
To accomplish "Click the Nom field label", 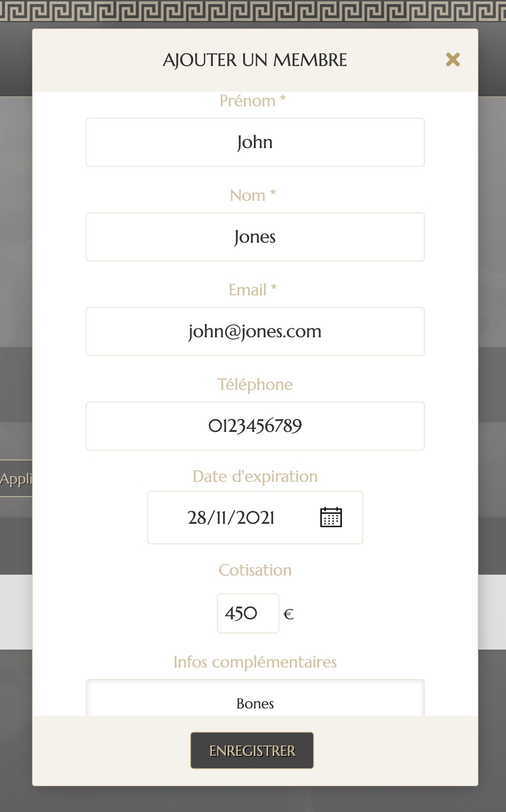I will click(253, 195).
